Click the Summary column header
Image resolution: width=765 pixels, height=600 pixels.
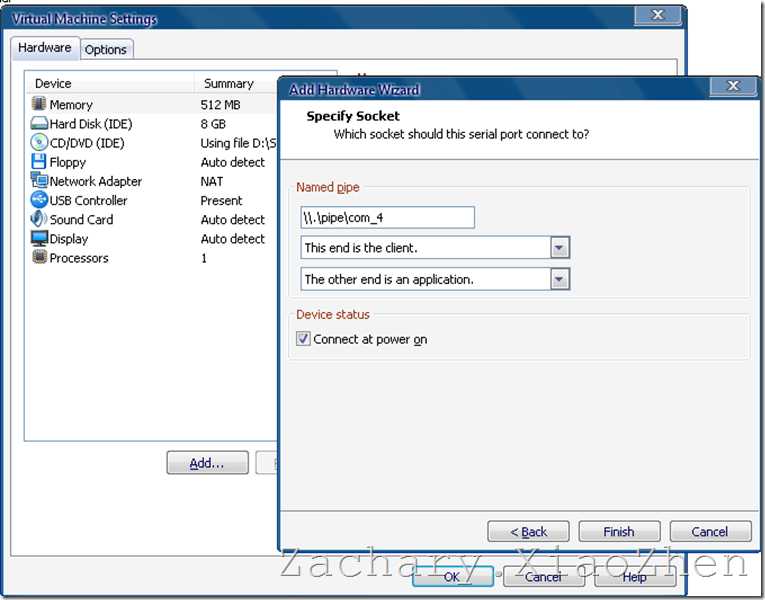tap(229, 83)
